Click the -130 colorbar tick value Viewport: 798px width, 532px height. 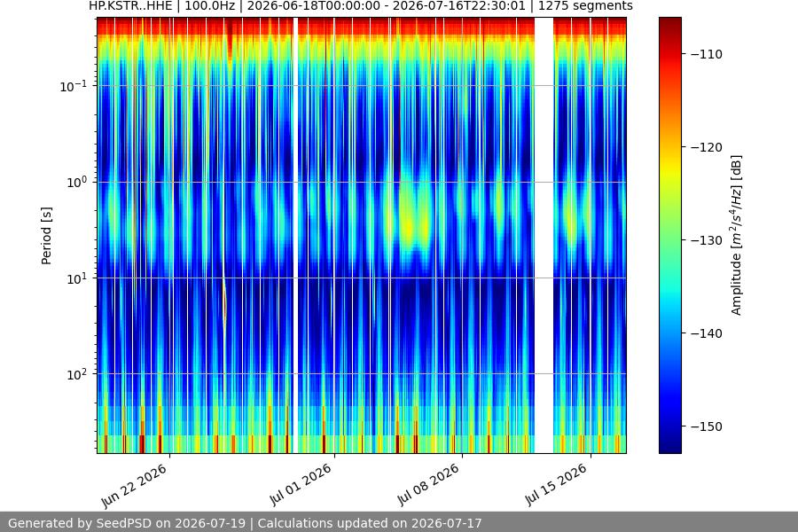707,240
